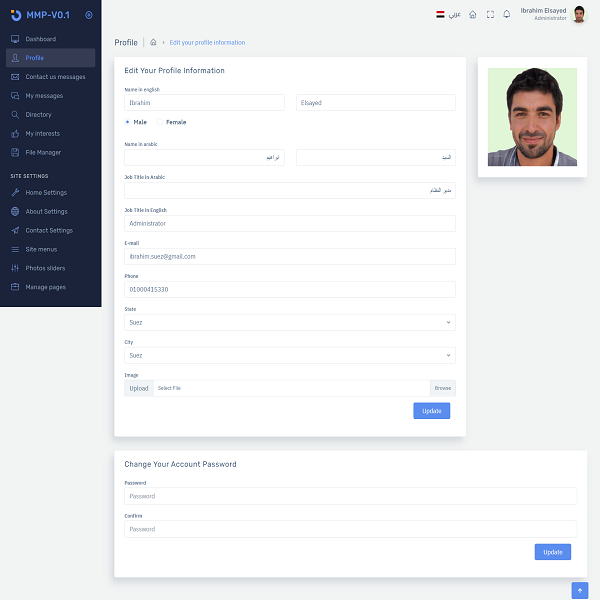The width and height of the screenshot is (600, 600).
Task: Click Update button for profile information
Action: 431,411
